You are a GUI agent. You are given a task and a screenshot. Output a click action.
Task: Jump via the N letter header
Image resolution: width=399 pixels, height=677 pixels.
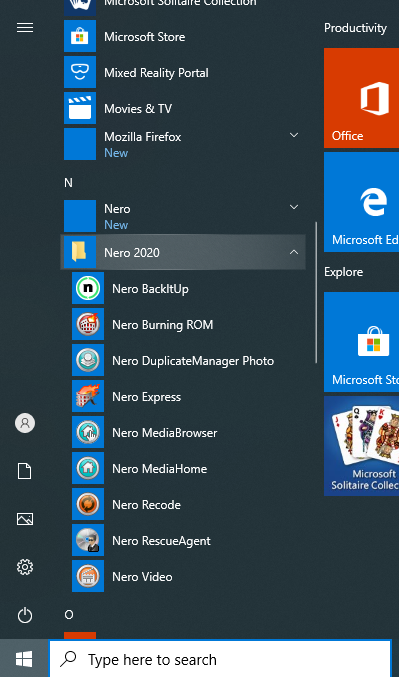click(x=68, y=183)
